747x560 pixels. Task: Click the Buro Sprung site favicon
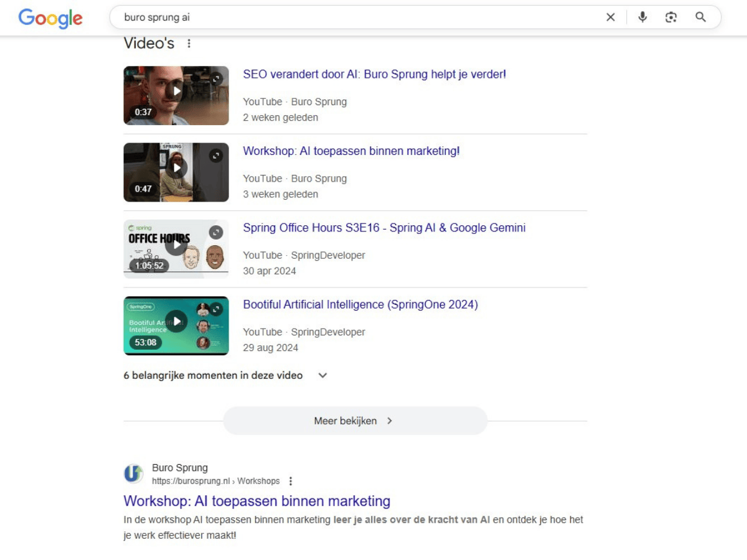(x=133, y=474)
